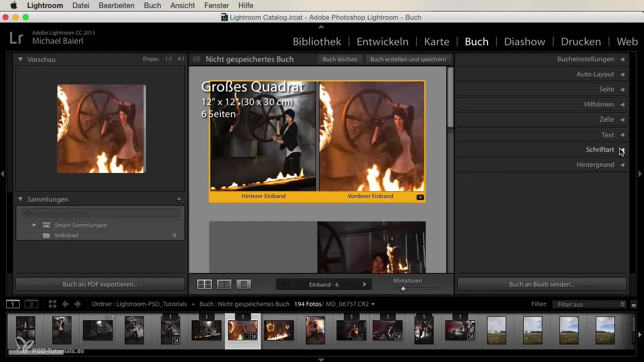Select spread view icon
The image size is (644, 362).
(x=224, y=285)
